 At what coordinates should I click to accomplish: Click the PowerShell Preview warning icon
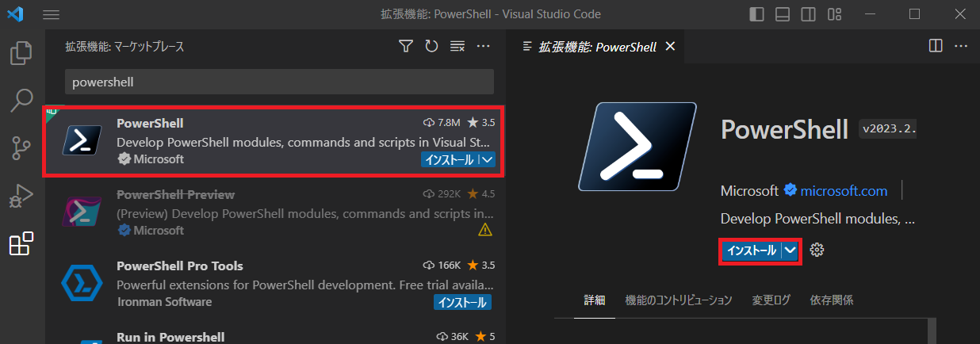pyautogui.click(x=486, y=230)
